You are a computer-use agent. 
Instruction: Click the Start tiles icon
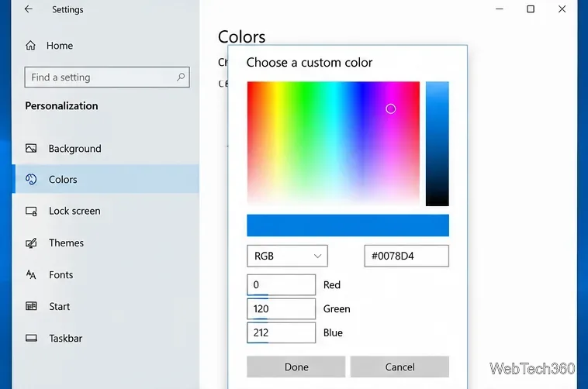pyautogui.click(x=31, y=306)
